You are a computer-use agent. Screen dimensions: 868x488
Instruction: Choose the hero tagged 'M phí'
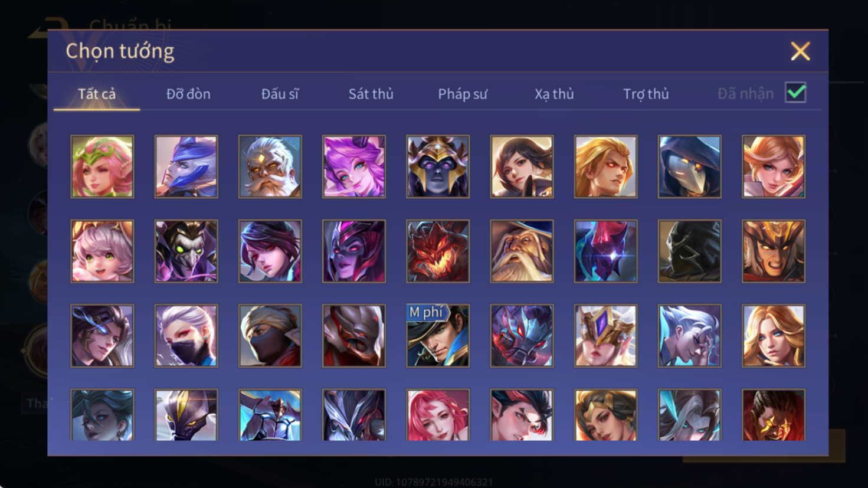(x=438, y=335)
